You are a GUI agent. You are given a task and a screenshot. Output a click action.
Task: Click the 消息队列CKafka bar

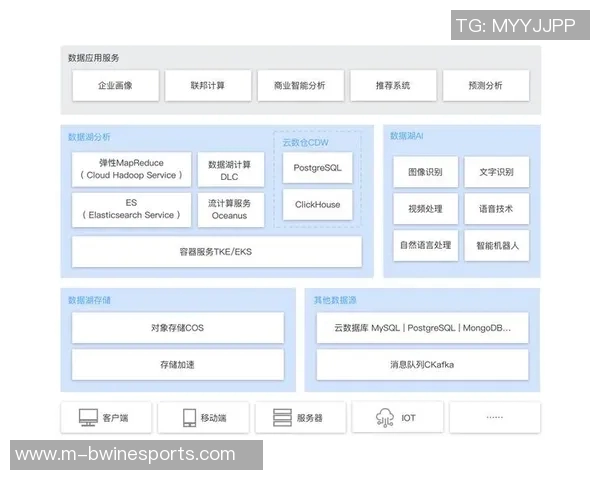tap(422, 364)
